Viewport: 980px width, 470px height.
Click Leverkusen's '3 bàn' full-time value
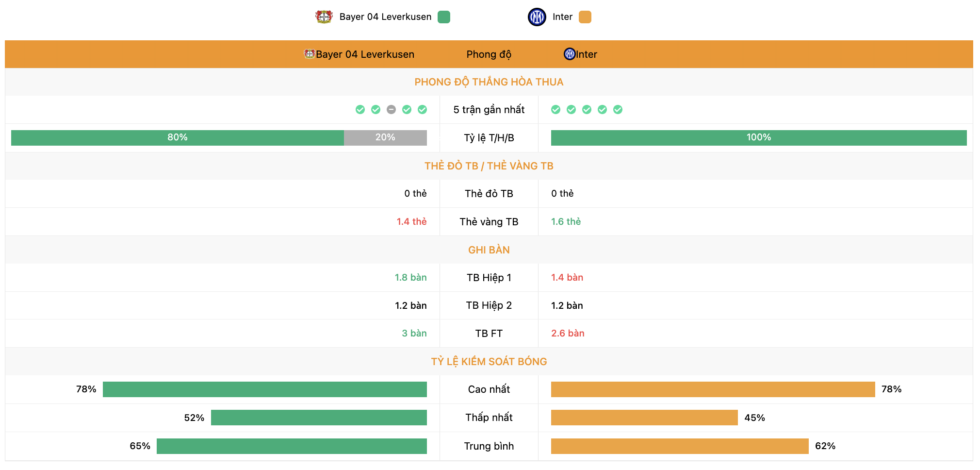[x=414, y=334]
